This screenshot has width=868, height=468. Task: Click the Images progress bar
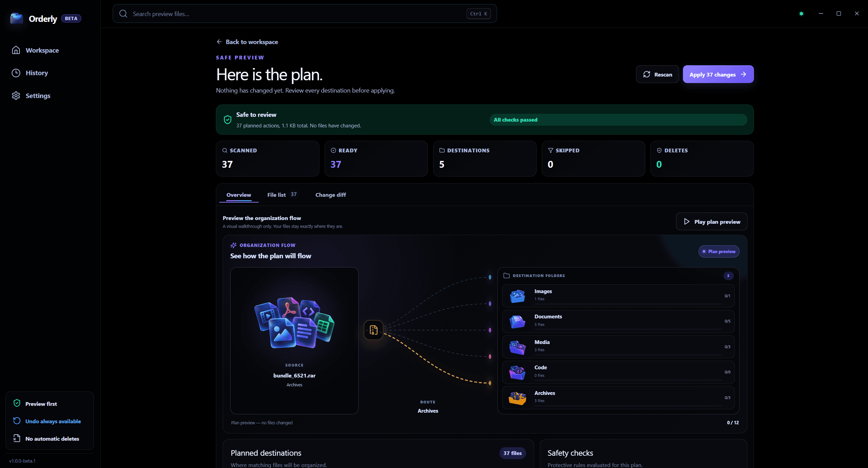(x=628, y=303)
